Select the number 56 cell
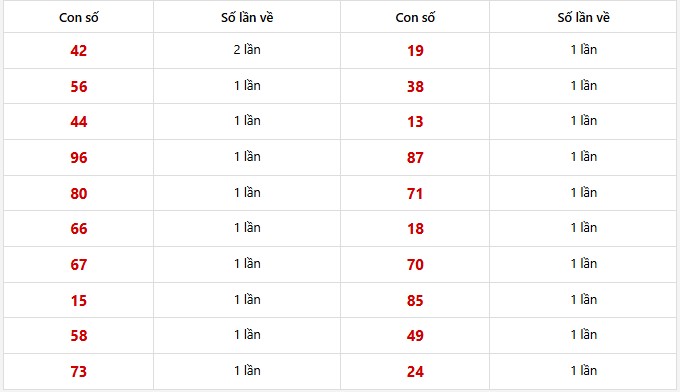Viewport: 680px width, 392px height. [x=78, y=86]
